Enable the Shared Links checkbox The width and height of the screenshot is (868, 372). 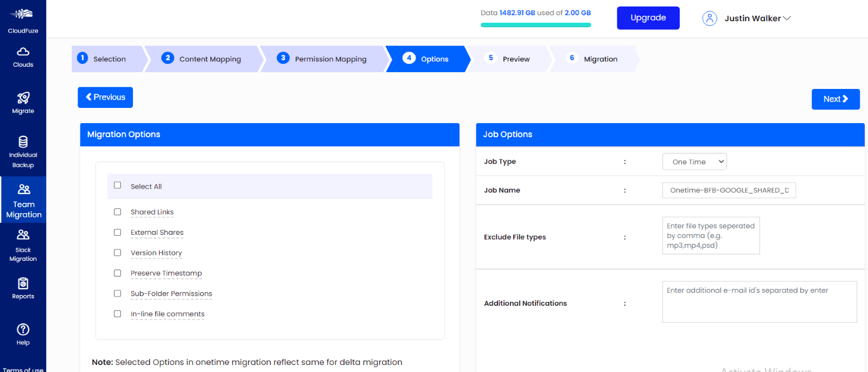(x=117, y=212)
